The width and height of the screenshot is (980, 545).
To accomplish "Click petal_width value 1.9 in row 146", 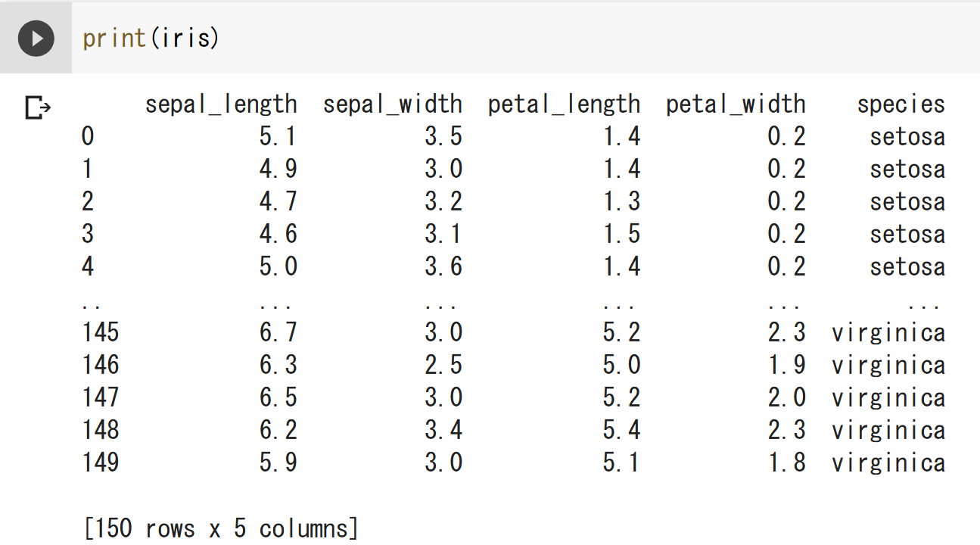I will coord(786,365).
